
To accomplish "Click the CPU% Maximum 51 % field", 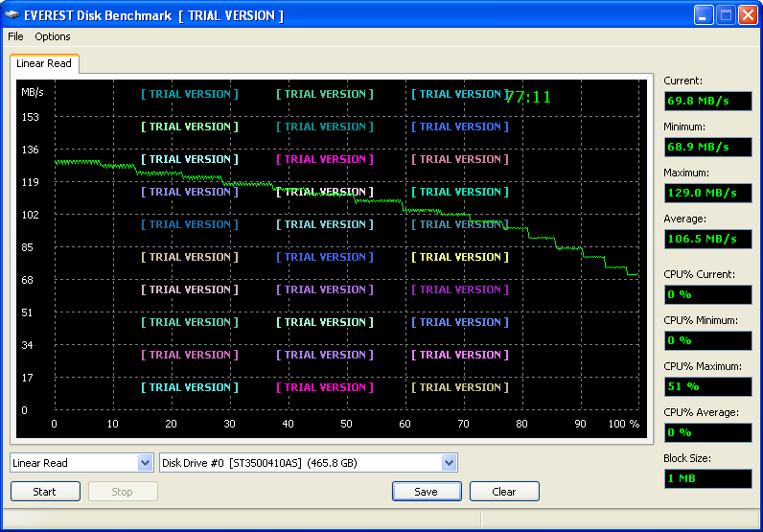I will pos(707,386).
